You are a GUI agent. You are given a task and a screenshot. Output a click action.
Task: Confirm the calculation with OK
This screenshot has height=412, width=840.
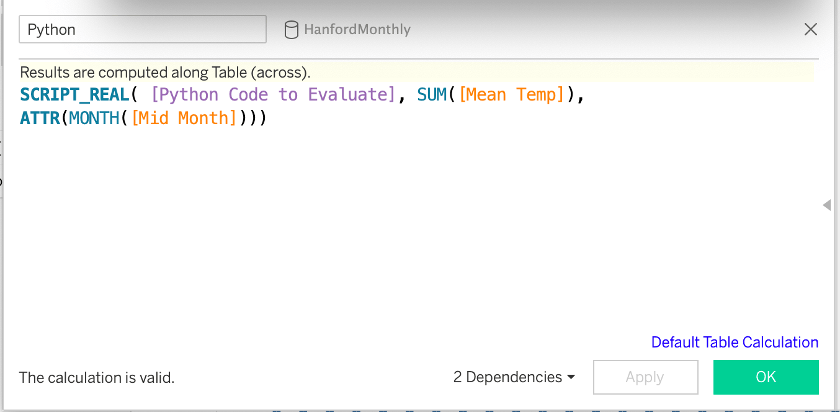(765, 377)
